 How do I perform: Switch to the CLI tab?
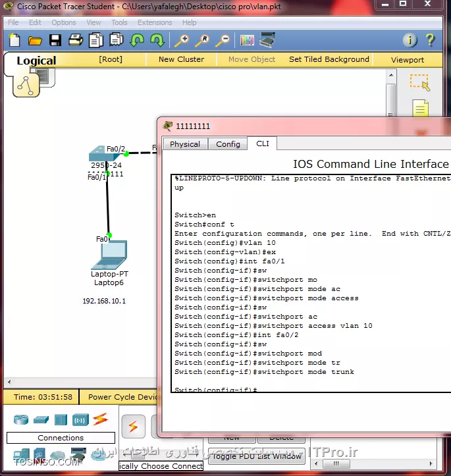point(263,144)
